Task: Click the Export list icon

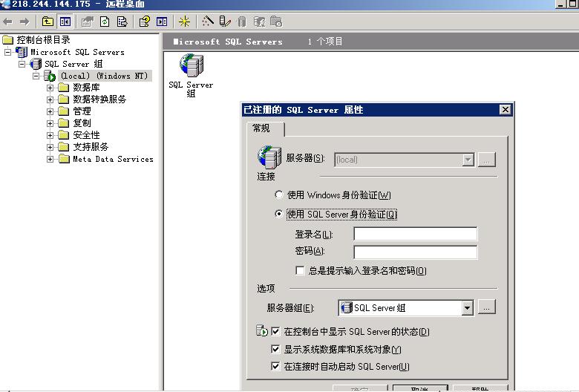Action: point(122,22)
